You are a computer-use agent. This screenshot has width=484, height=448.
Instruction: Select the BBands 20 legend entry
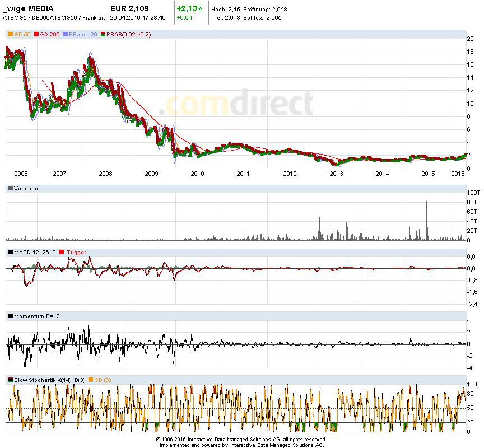(83, 35)
